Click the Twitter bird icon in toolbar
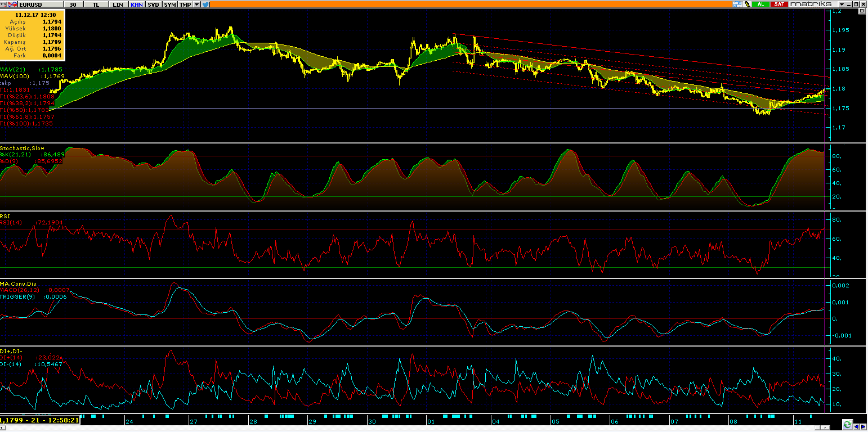This screenshot has width=868, height=432. 205,4
